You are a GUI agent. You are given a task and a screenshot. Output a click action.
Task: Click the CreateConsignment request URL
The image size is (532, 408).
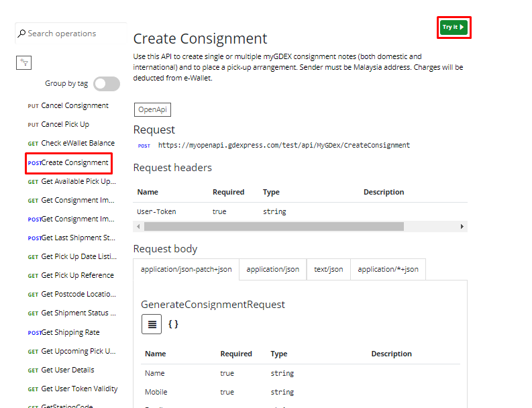[x=284, y=145]
